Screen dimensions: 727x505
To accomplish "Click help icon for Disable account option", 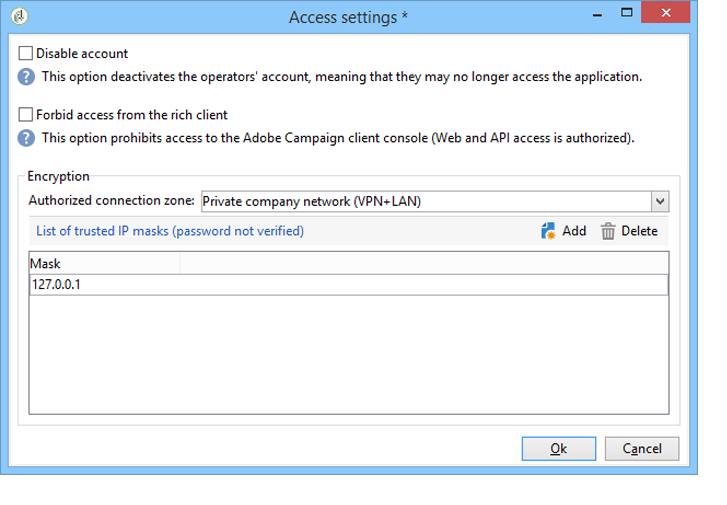I will 27,76.
